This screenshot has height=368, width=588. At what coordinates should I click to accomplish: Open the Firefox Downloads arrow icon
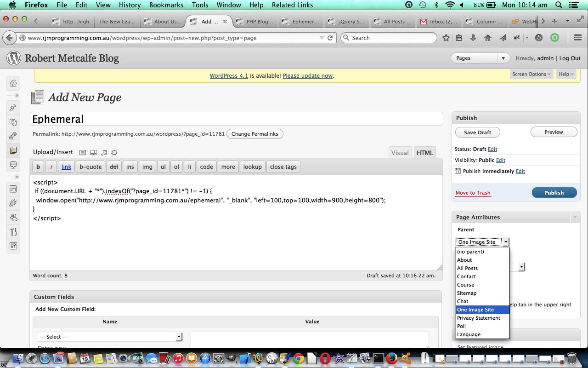click(x=473, y=38)
